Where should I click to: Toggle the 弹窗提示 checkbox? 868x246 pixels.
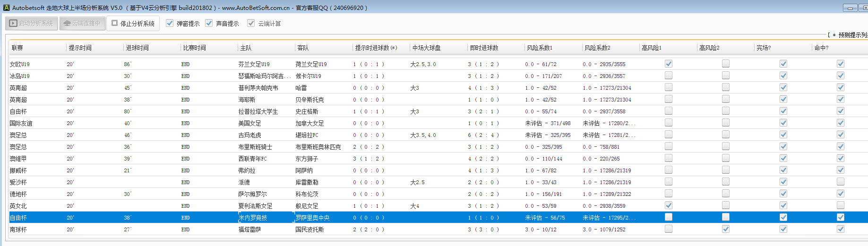tap(170, 23)
